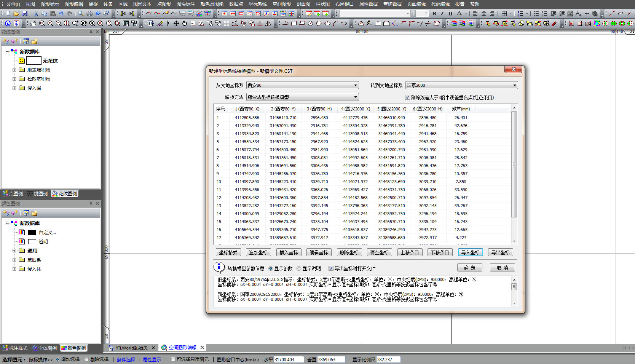Screen dimensions: 635x364
Task: Click the undo arrow icon
Action: click(x=61, y=13)
